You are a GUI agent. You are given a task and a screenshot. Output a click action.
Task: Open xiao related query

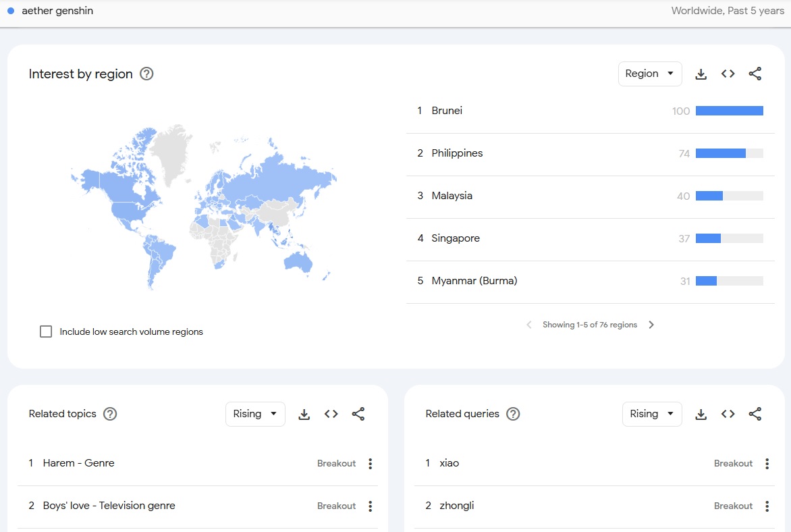(x=449, y=463)
